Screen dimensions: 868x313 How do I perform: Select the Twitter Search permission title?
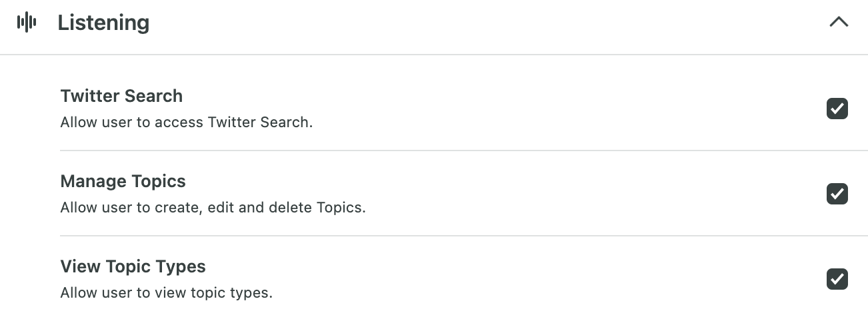pyautogui.click(x=121, y=96)
